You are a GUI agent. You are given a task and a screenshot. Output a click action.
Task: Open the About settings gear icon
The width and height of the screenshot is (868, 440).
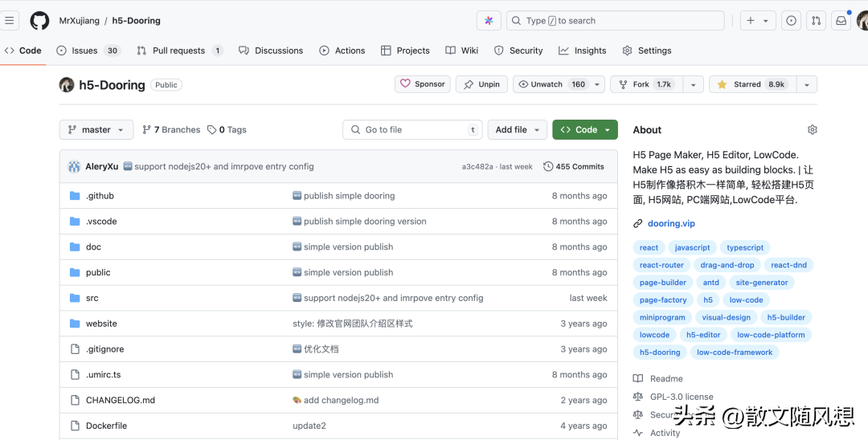coord(812,130)
